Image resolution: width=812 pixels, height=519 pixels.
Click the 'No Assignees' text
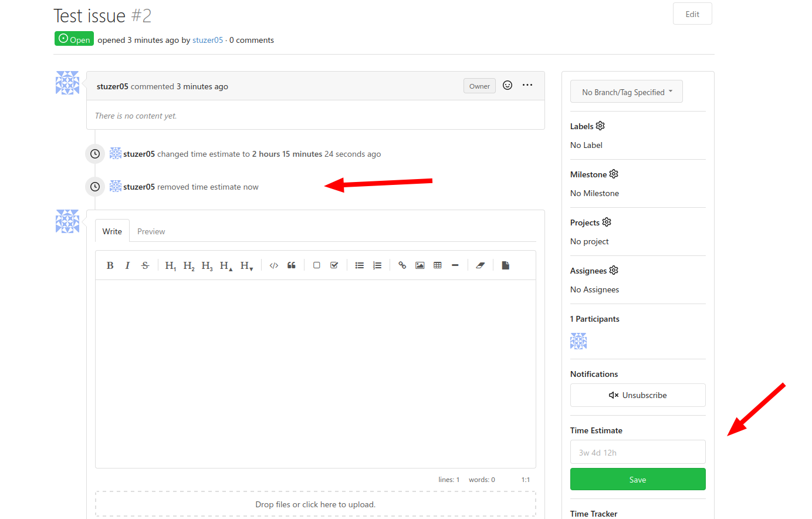click(594, 289)
